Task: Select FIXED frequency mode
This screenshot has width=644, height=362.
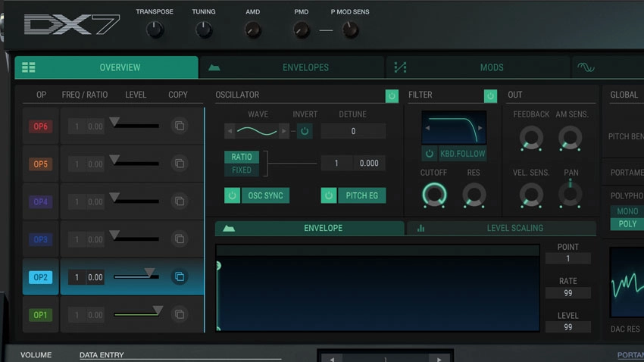Action: (242, 170)
